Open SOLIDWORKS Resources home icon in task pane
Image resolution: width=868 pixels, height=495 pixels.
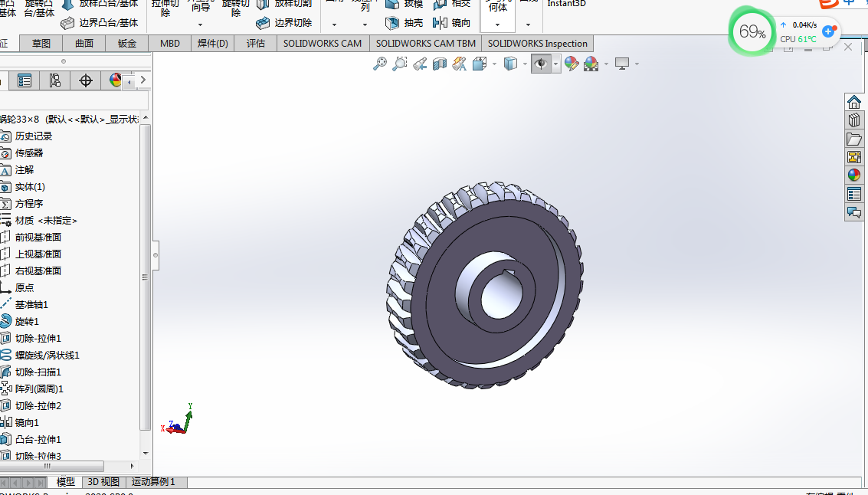coord(853,102)
